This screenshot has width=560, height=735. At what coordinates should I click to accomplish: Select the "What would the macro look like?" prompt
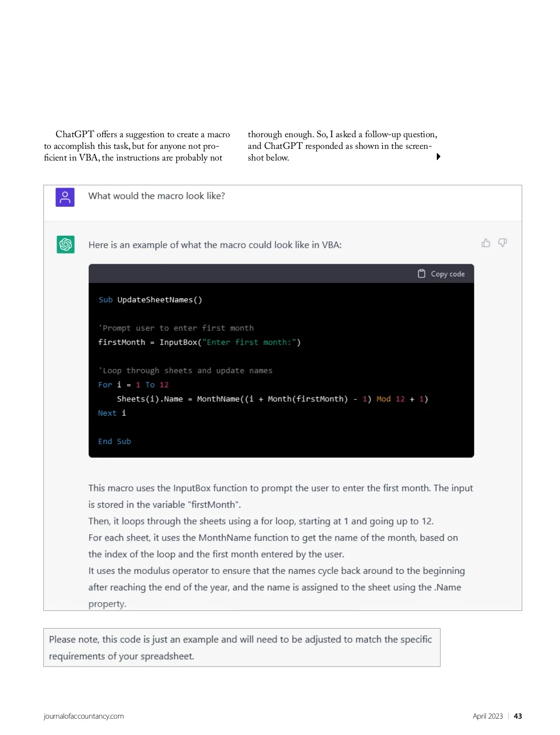[x=156, y=196]
